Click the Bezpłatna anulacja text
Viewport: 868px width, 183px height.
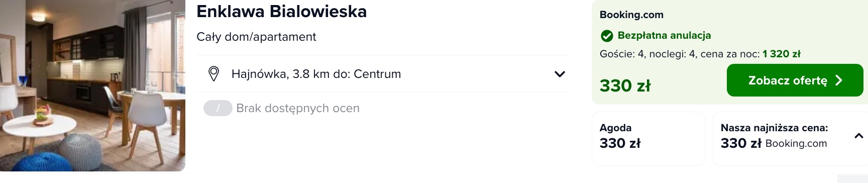pos(664,35)
